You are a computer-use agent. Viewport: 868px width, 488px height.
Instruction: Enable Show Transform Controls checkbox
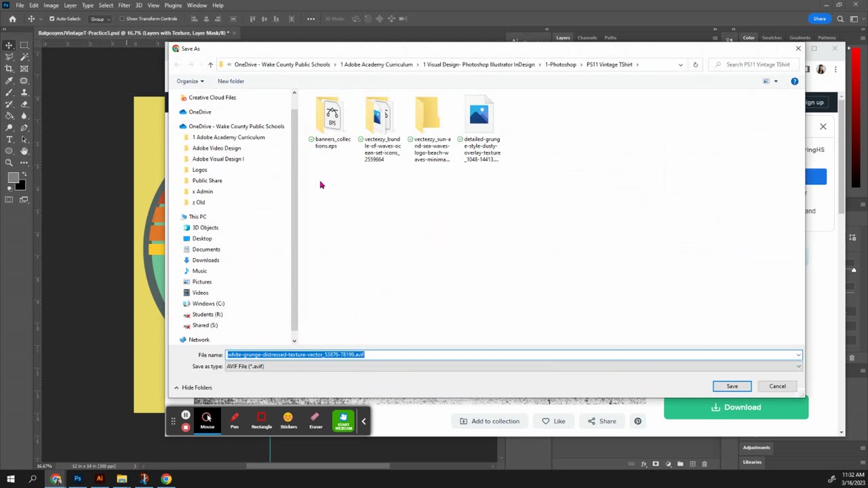[122, 19]
